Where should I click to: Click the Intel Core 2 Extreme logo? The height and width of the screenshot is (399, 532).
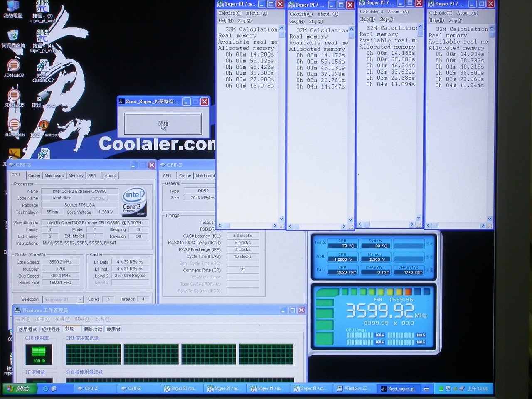pos(133,202)
